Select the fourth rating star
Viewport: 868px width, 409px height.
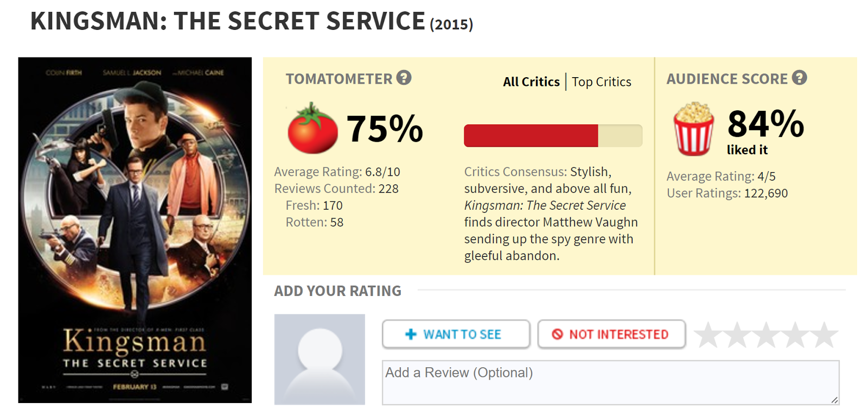click(795, 335)
